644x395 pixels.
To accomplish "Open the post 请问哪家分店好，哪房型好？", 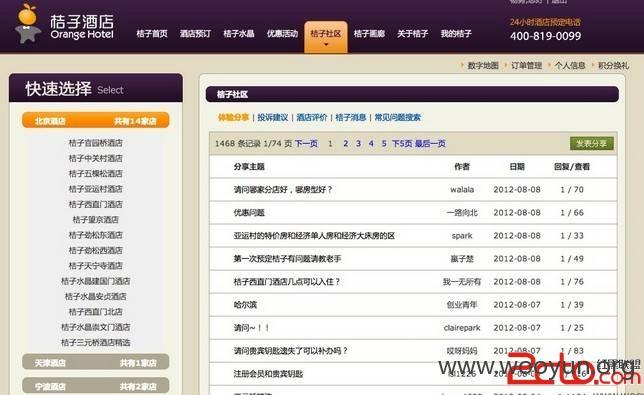I will pos(283,190).
